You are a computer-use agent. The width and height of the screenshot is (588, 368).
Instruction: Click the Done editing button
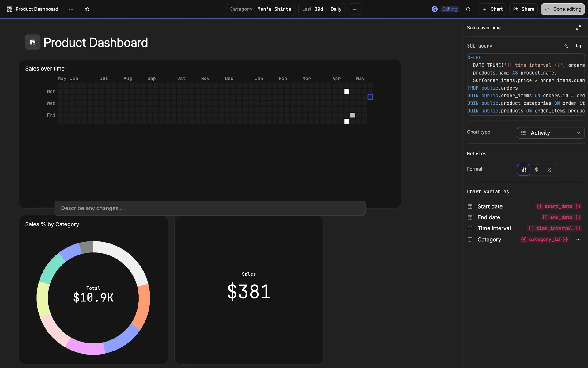(x=563, y=9)
